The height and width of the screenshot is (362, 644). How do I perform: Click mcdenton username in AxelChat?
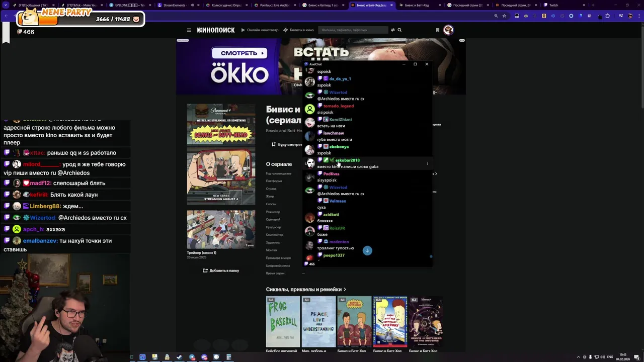(339, 242)
